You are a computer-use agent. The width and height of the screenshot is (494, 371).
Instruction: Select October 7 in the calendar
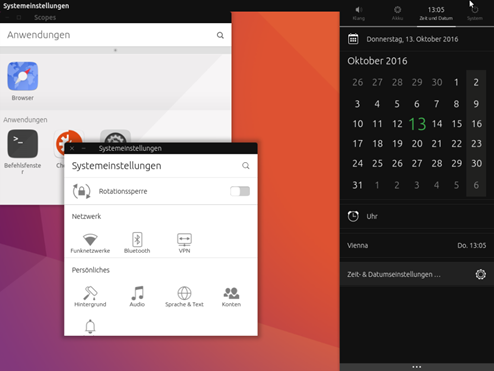click(436, 104)
